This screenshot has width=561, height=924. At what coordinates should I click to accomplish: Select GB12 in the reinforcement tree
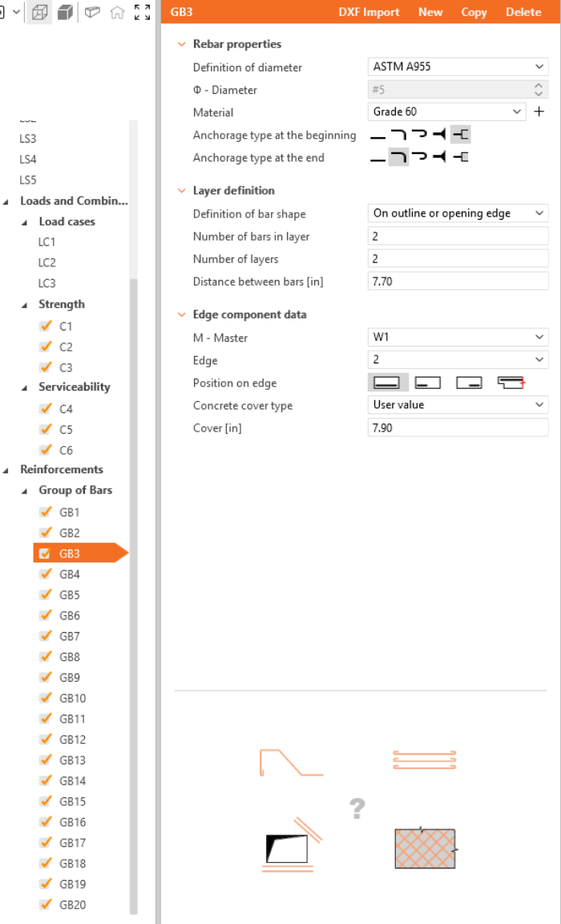(72, 740)
